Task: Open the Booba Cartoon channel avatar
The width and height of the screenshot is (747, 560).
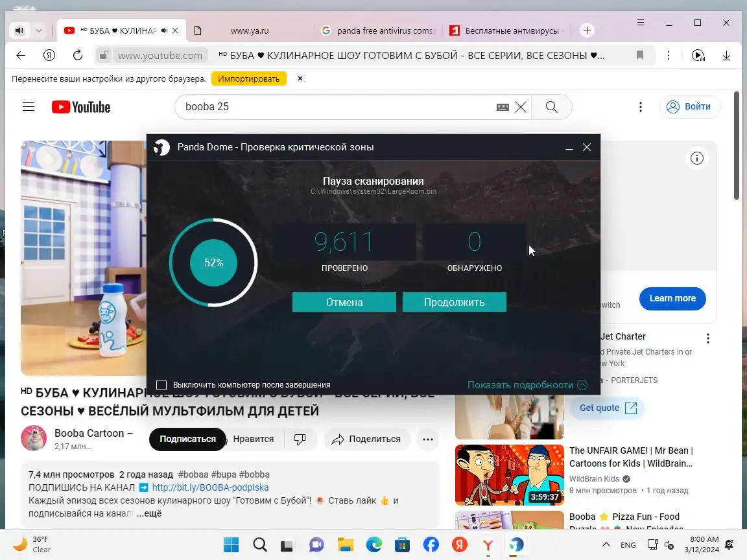Action: [x=34, y=438]
